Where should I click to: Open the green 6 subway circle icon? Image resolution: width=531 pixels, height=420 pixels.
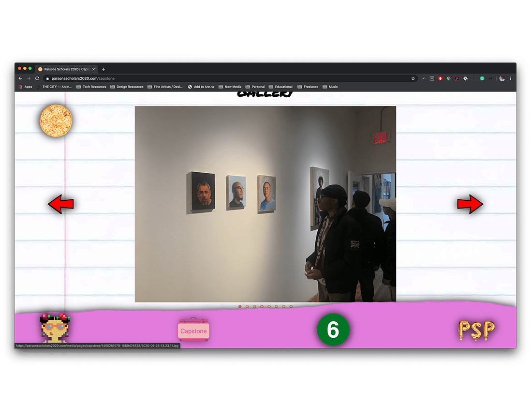[x=333, y=330]
